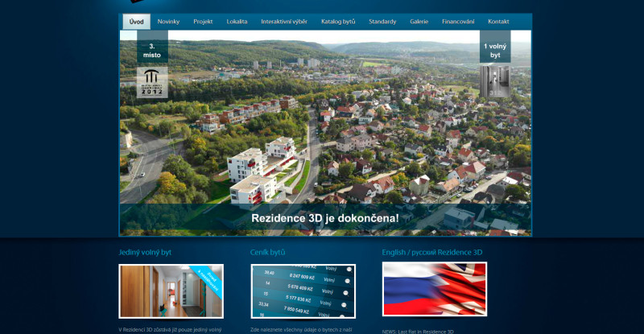This screenshot has width=644, height=334.
Task: Open the Ceník bytů heading link
Action: pyautogui.click(x=267, y=252)
